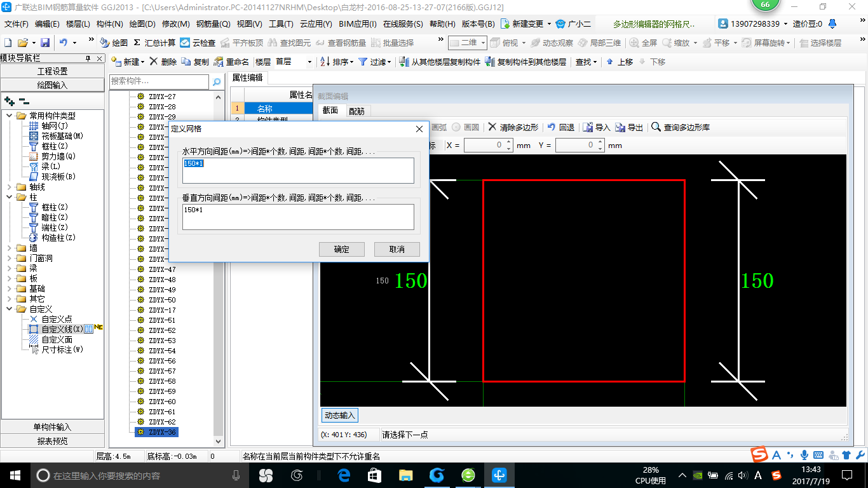
Task: Click 上移 move up arrow
Action: point(620,62)
